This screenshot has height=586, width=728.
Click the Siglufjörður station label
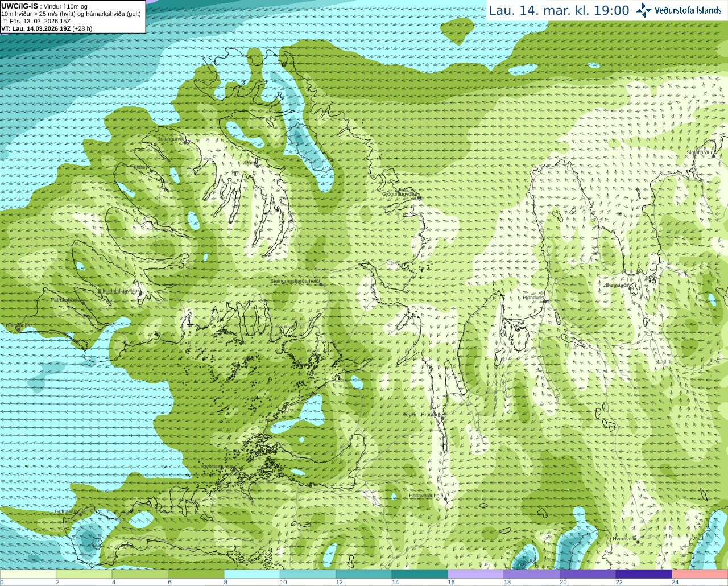(700, 152)
